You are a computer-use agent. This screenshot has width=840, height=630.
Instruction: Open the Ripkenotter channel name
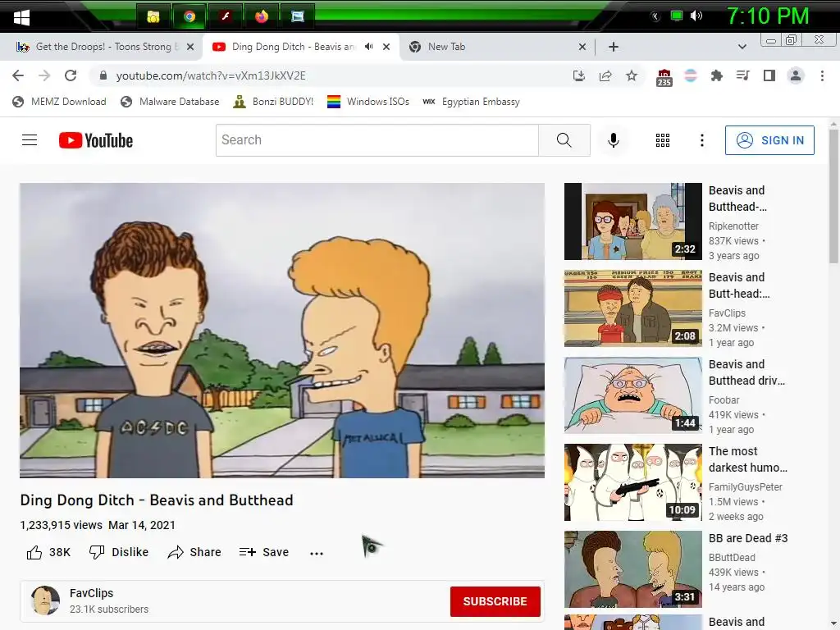733,226
